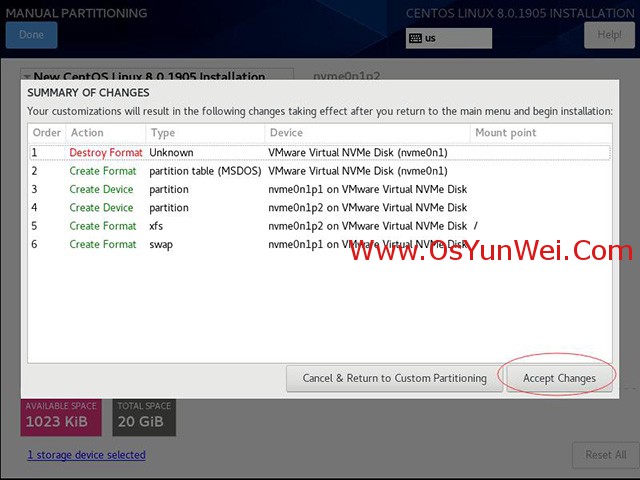Screen dimensions: 640x480
Task: Select the row creating partition table (MSDOS)
Action: 320,171
